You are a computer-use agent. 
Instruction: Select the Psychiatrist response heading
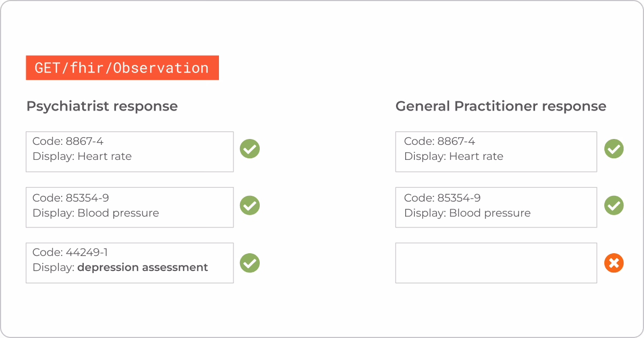tap(102, 106)
